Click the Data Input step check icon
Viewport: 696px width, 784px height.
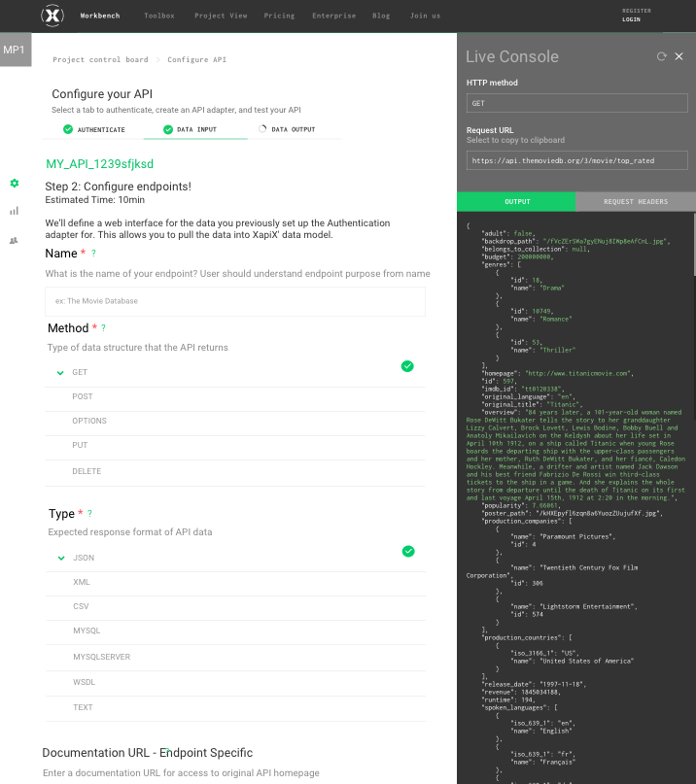point(168,129)
